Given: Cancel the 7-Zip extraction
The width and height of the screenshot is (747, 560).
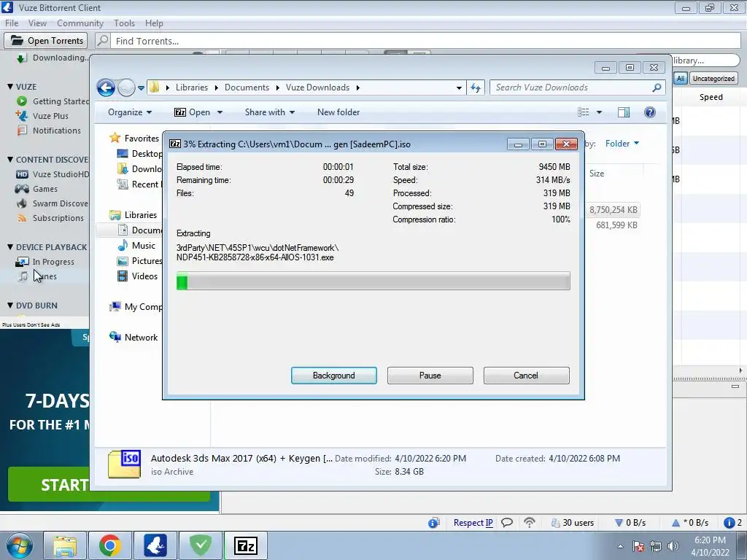Looking at the screenshot, I should [526, 376].
